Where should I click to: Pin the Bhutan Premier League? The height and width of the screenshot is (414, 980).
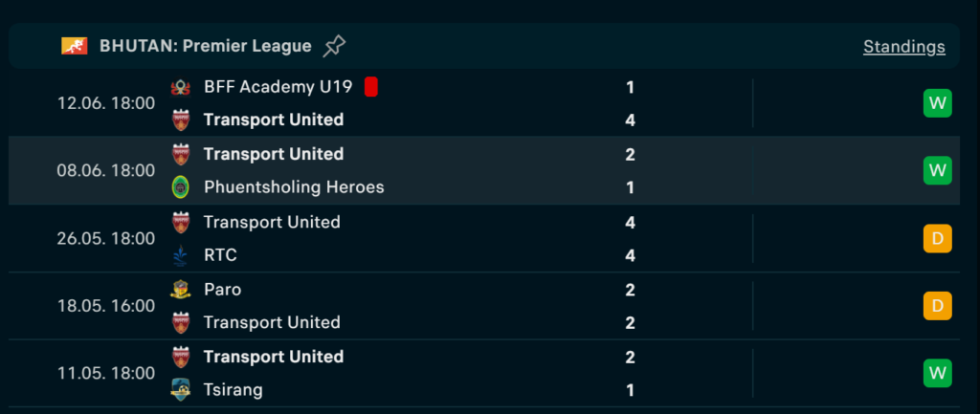[x=334, y=46]
